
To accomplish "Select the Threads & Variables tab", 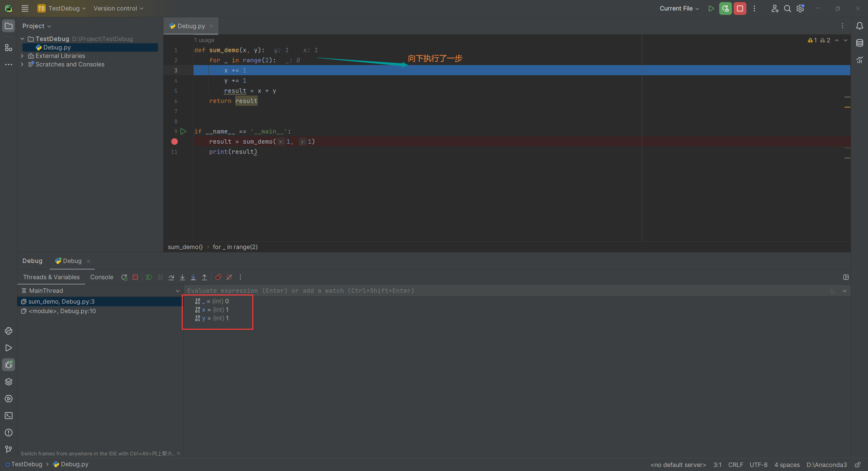I will coord(51,277).
